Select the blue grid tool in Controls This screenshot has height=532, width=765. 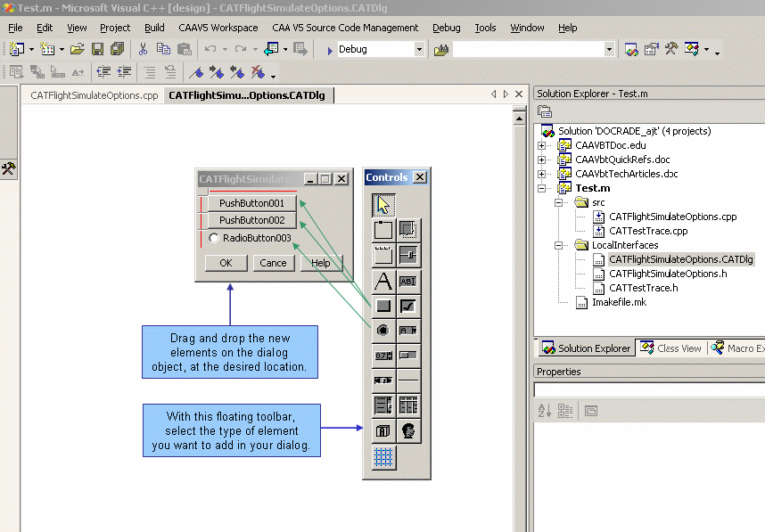pos(383,457)
